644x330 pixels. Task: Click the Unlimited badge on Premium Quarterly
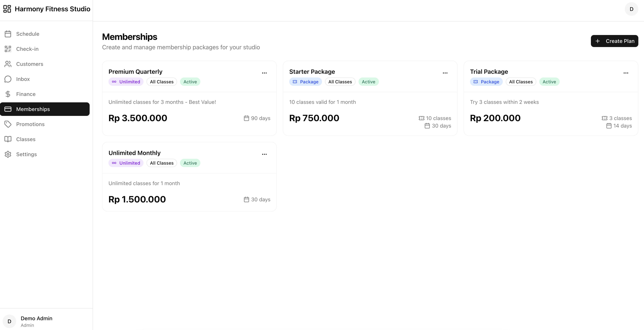126,82
